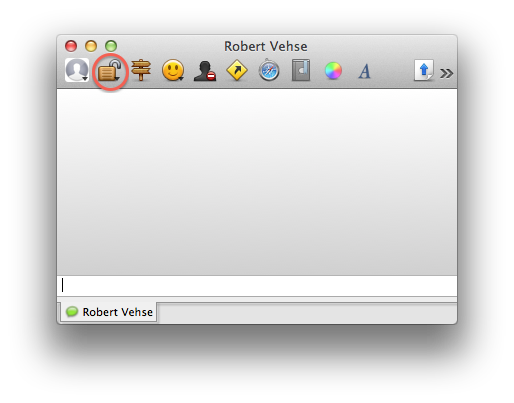Click into the message text input field
The width and height of the screenshot is (514, 403).
coord(257,286)
